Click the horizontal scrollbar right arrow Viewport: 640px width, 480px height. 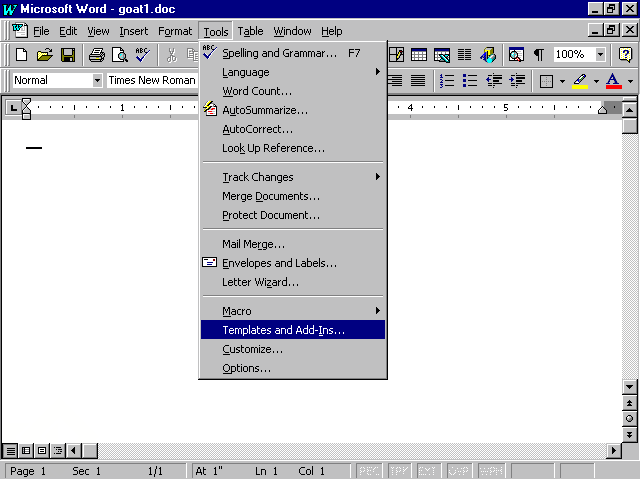point(613,451)
